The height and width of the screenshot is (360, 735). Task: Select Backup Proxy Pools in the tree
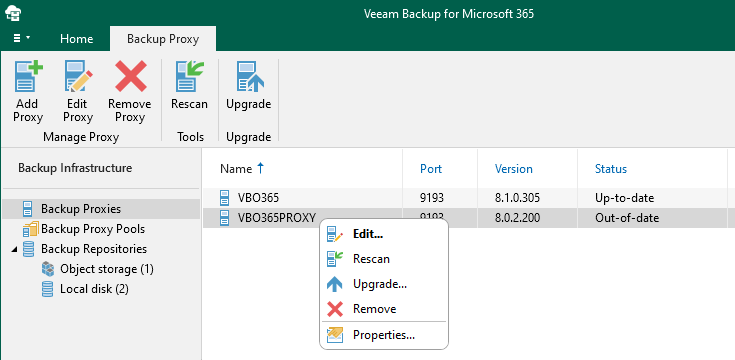click(93, 229)
